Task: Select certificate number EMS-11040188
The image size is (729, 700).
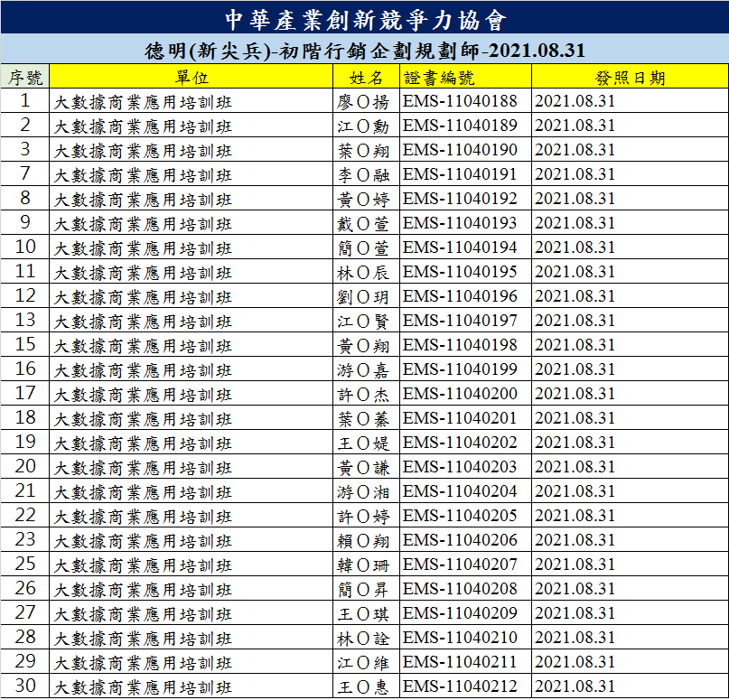Action: [459, 101]
